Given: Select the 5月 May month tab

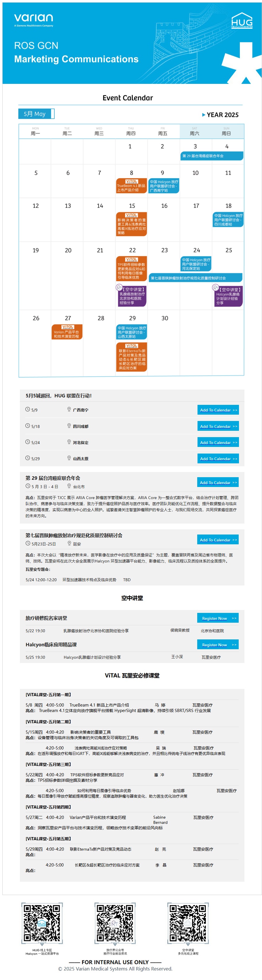Looking at the screenshot, I should pyautogui.click(x=36, y=114).
